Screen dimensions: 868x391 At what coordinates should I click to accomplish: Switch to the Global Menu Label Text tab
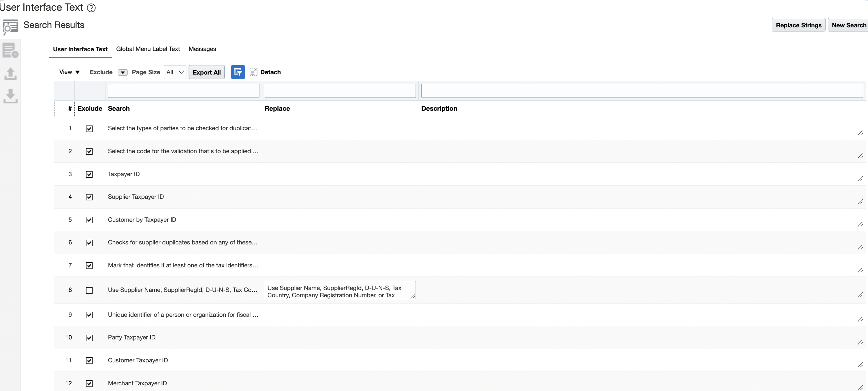coord(148,49)
